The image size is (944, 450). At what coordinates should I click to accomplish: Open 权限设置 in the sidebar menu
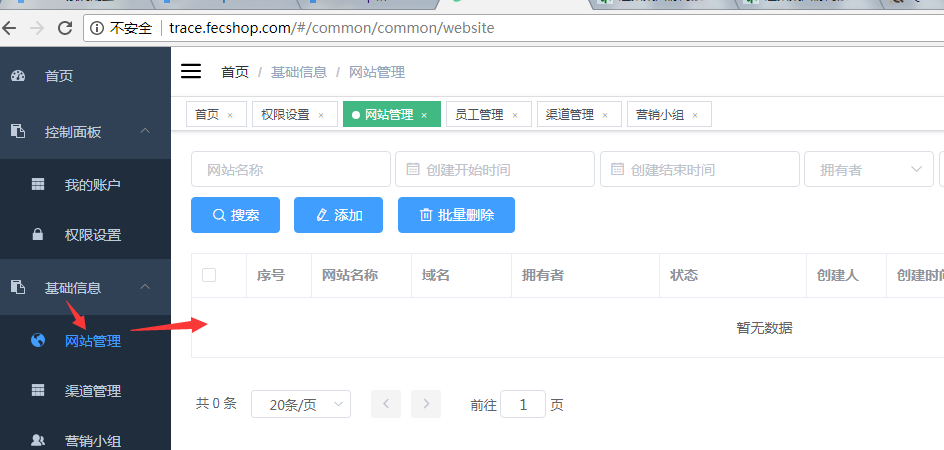click(x=85, y=234)
